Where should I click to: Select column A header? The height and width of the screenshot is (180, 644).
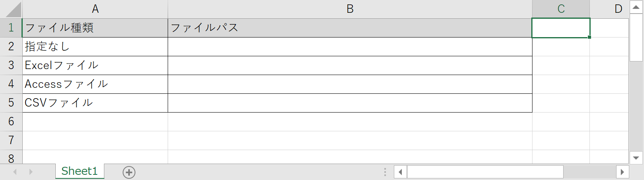tap(95, 9)
